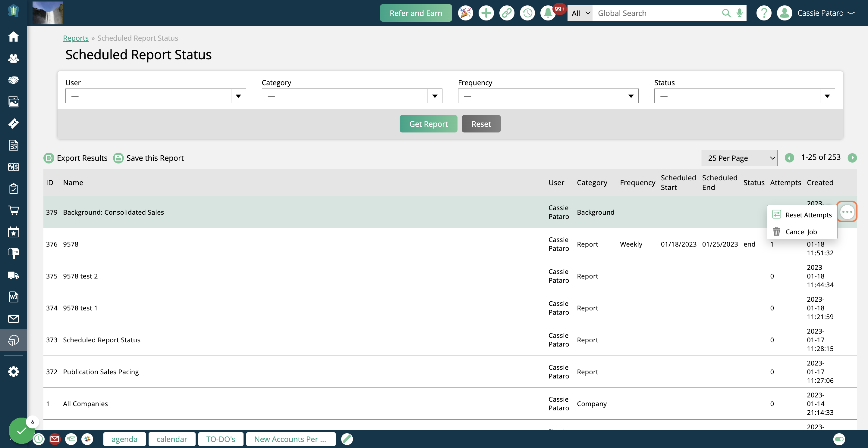Click the Global Search magnifier icon
The width and height of the screenshot is (868, 448).
click(x=726, y=13)
